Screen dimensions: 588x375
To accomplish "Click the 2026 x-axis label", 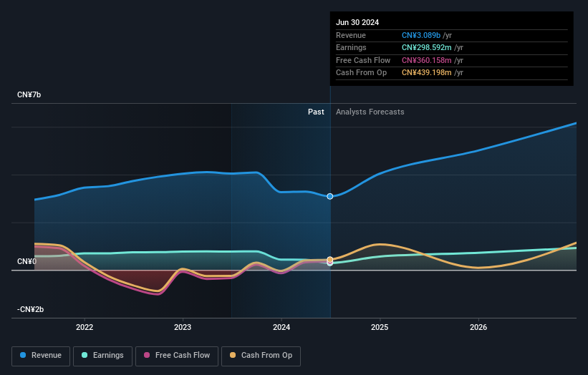I will tap(478, 327).
